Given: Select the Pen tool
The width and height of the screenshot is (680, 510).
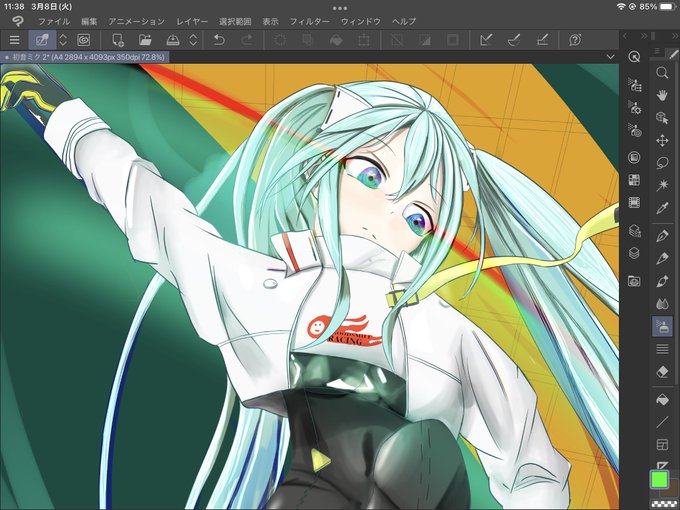Looking at the screenshot, I should [662, 236].
